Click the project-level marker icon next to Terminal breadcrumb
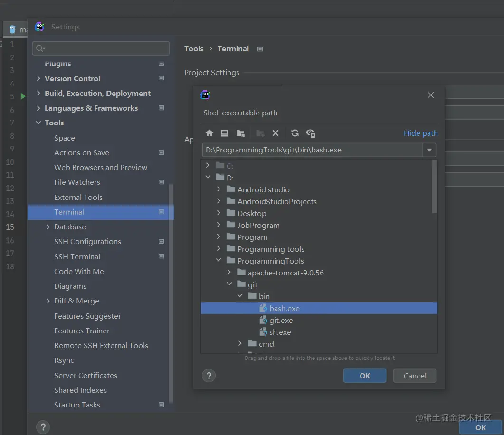 260,49
